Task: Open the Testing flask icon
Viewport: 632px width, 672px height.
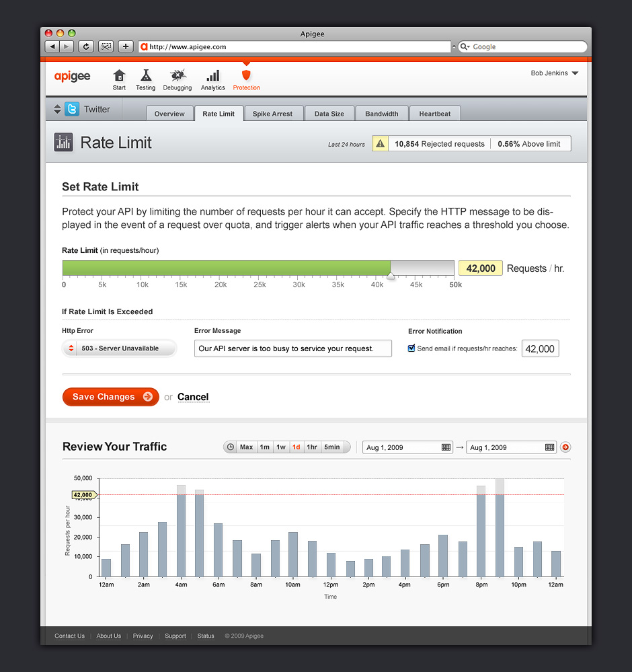Action: point(145,76)
